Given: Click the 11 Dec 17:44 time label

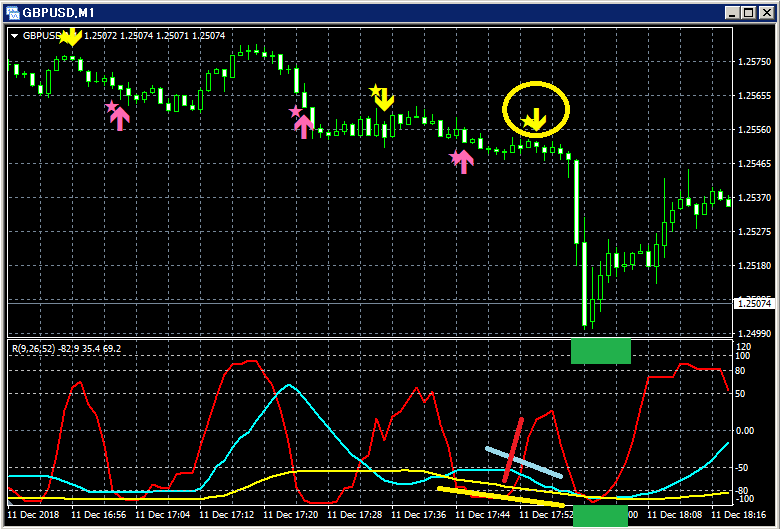Looking at the screenshot, I should tap(483, 514).
